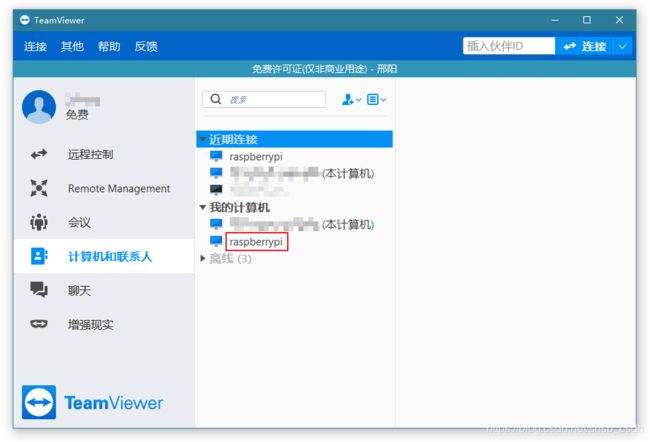Open the 会议 meeting icon
Viewport: 650px width, 442px height.
click(39, 222)
